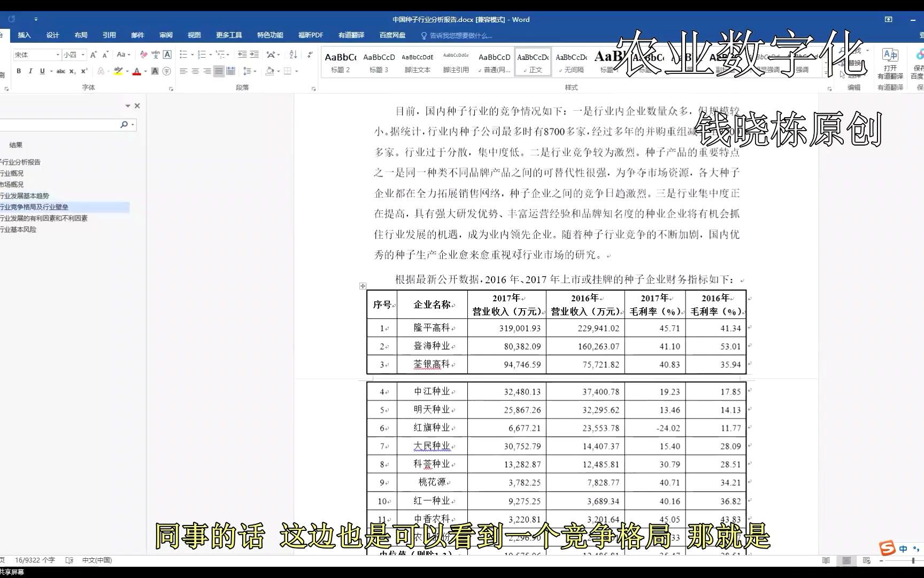Image resolution: width=924 pixels, height=578 pixels.
Task: Open the 审阅 (Review) ribbon tab
Action: point(166,35)
